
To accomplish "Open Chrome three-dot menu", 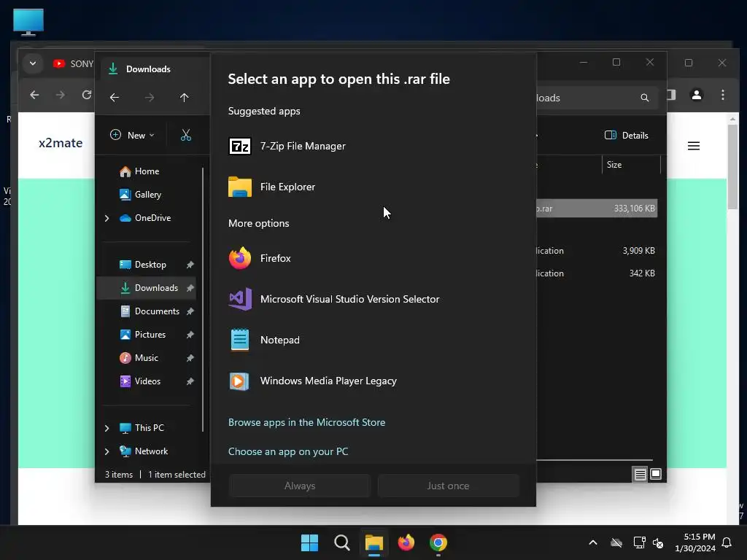I will [x=723, y=96].
